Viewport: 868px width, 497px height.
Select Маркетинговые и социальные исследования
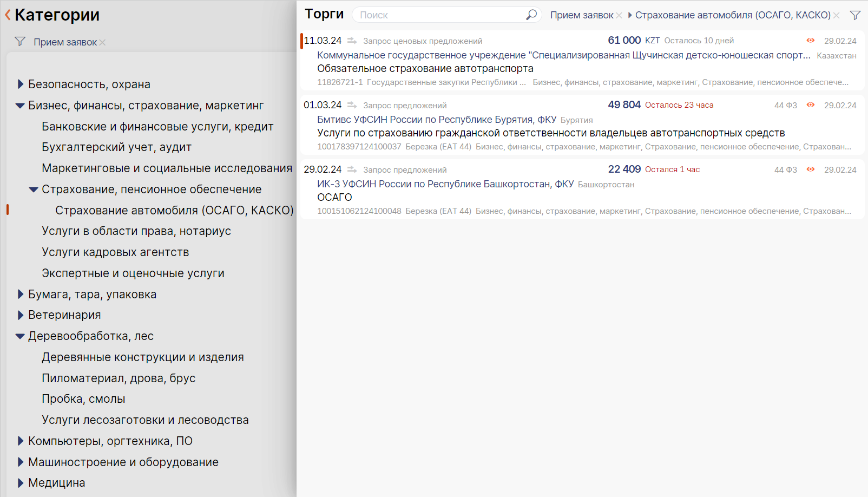pos(167,168)
